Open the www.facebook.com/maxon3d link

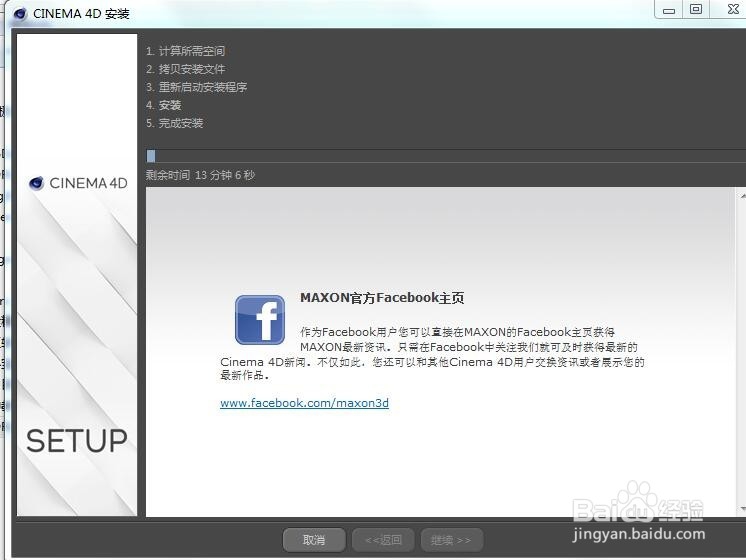click(304, 403)
